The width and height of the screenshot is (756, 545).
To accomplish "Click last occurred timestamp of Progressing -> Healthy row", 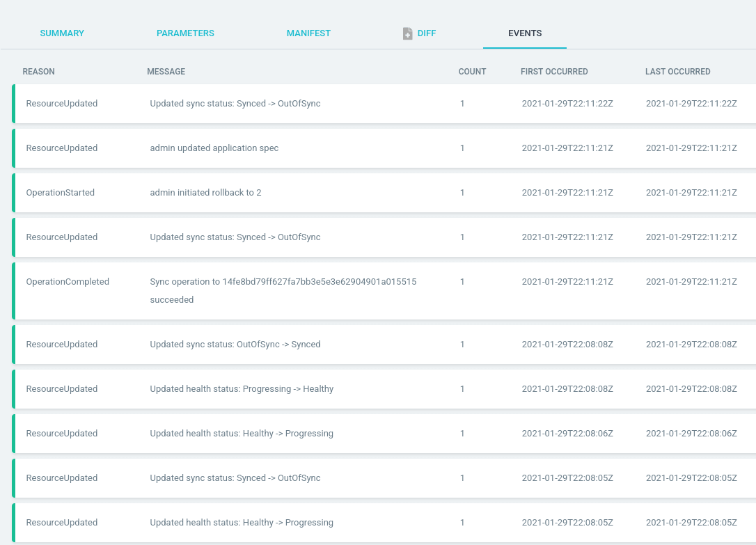I will pyautogui.click(x=691, y=389).
